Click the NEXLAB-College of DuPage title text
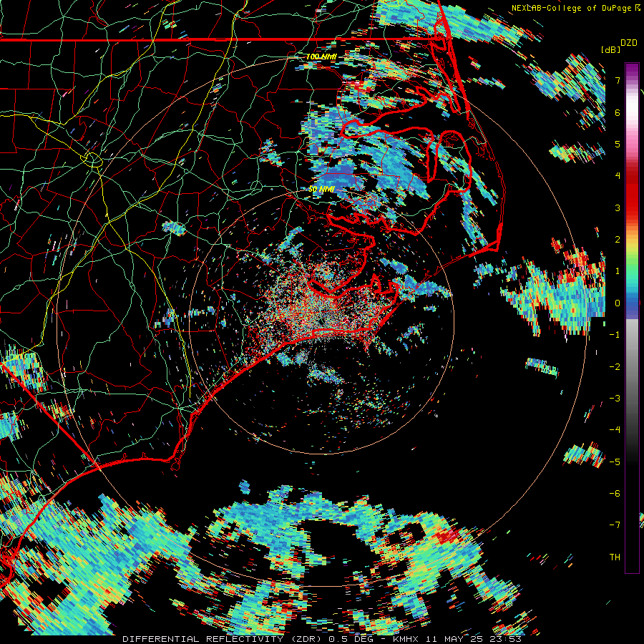Screen dimensions: 644x644 (572, 8)
